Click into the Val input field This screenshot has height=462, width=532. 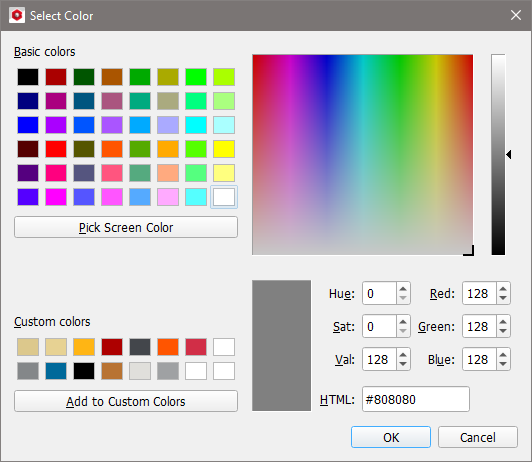(x=379, y=359)
